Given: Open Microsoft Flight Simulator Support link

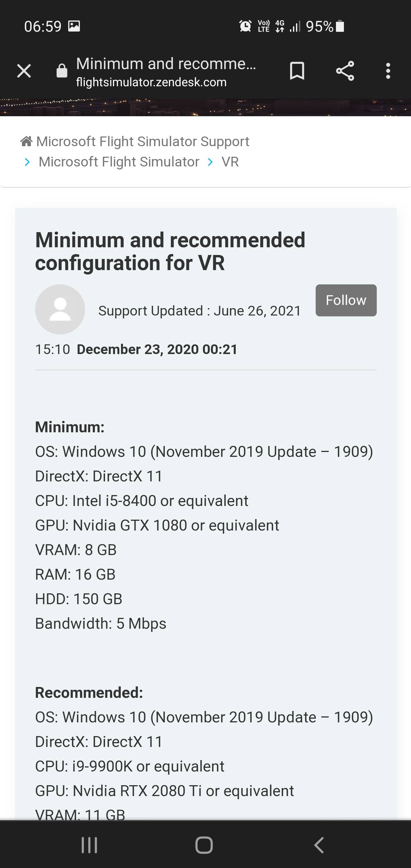Looking at the screenshot, I should pos(142,142).
